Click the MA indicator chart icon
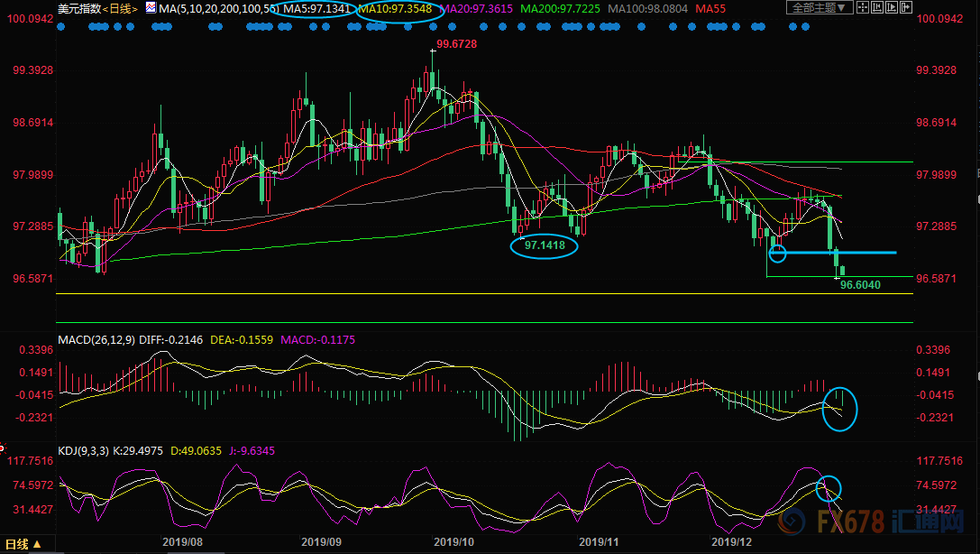This screenshot has height=554, width=980. pos(151,8)
